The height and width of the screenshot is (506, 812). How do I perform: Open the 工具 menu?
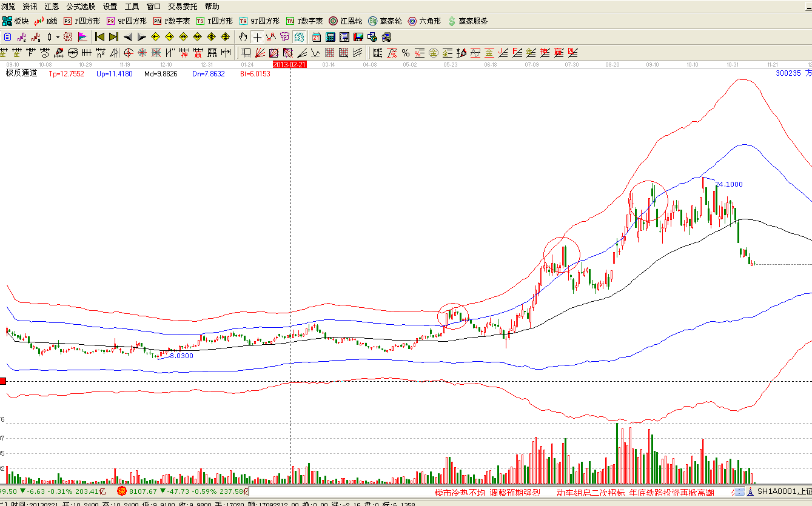[132, 7]
